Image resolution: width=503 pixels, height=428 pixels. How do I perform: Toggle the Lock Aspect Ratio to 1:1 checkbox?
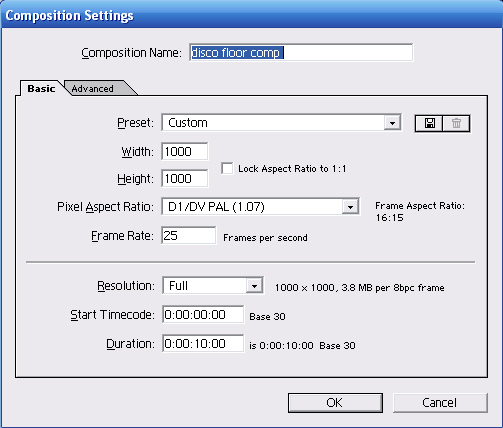[227, 168]
